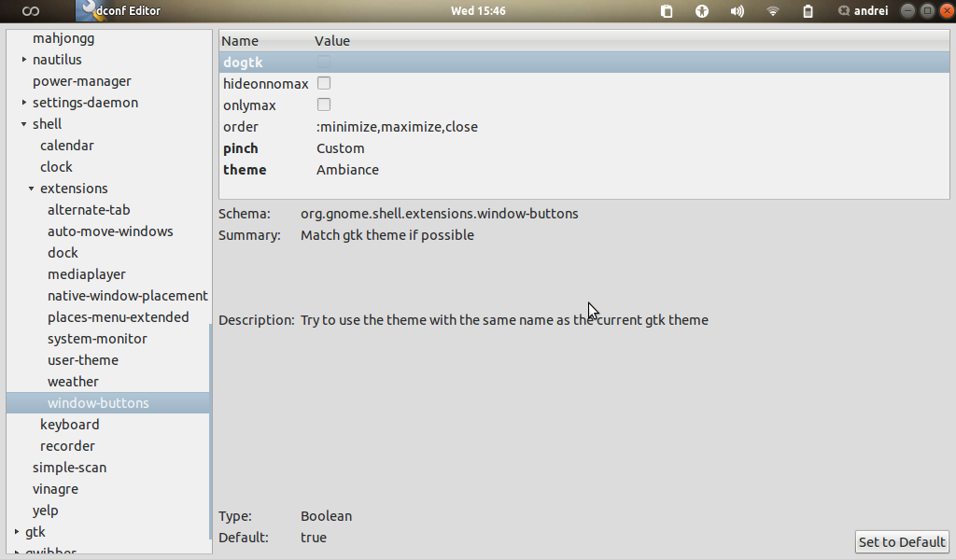
Task: Click the dconf Editor icon in the titlebar
Action: [87, 11]
